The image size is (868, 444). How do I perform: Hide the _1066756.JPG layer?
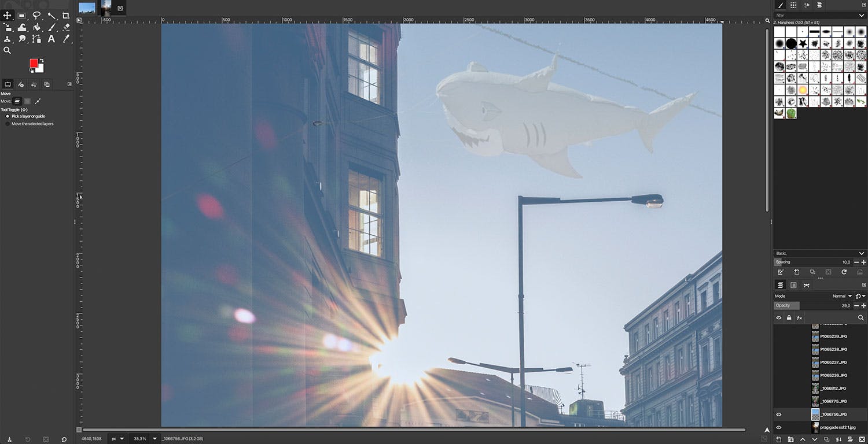pos(778,415)
